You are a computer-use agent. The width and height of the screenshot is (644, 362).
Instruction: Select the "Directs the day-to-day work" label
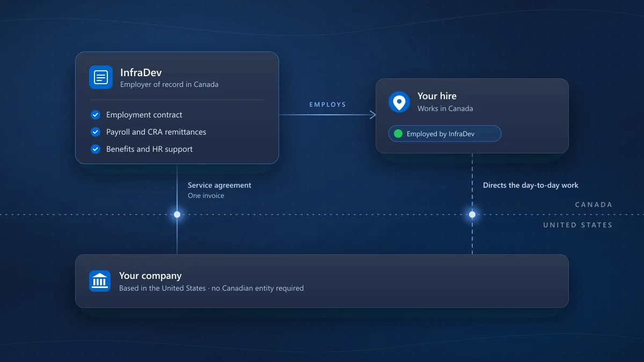click(x=531, y=185)
